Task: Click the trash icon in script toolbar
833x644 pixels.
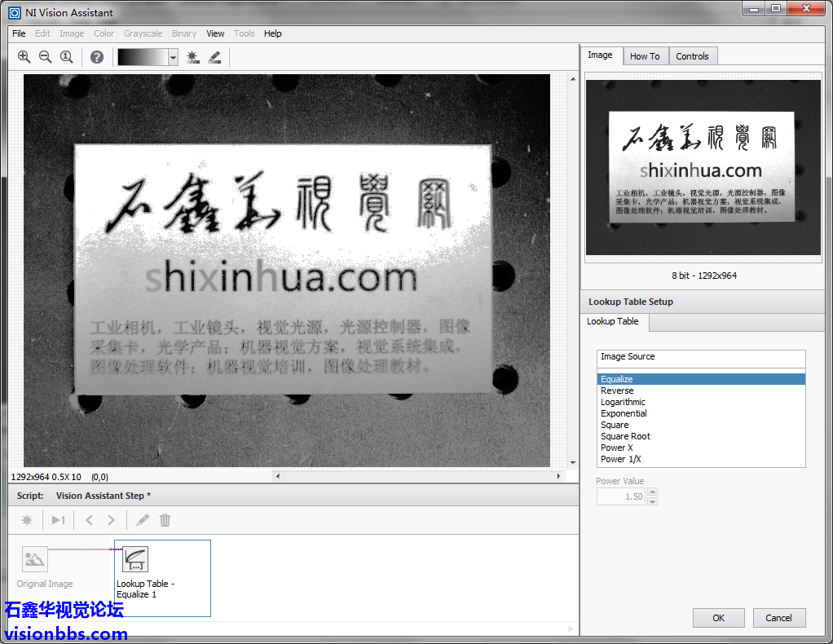Action: pos(165,520)
